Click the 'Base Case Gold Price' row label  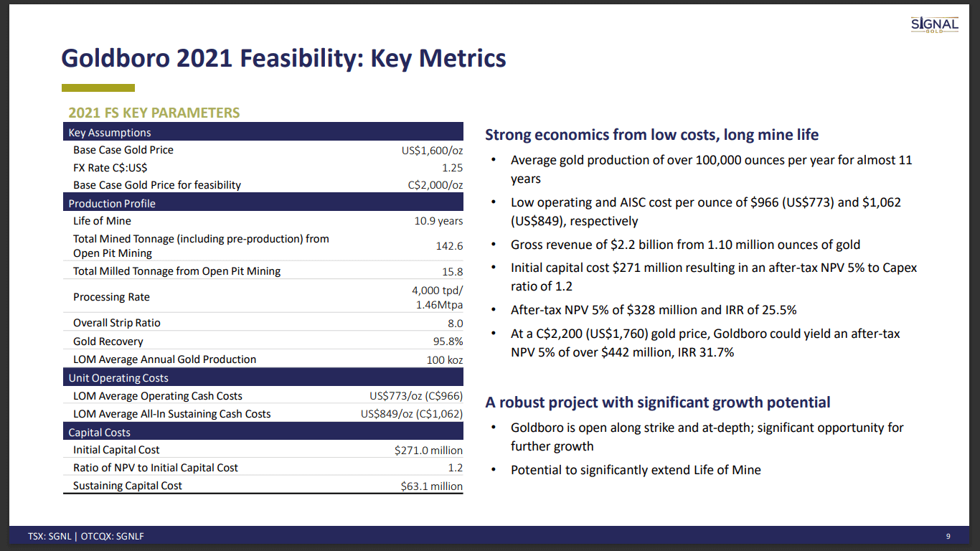tap(123, 150)
